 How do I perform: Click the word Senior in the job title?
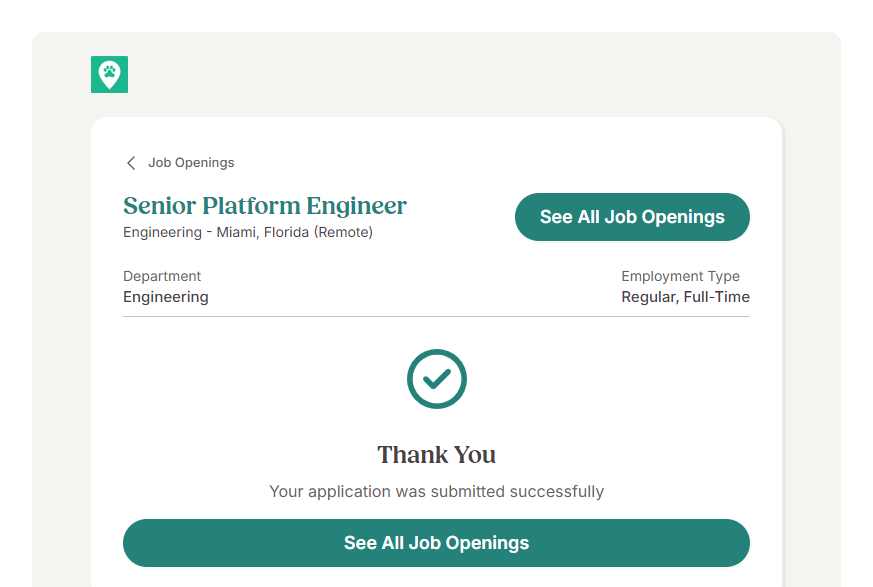click(x=159, y=206)
